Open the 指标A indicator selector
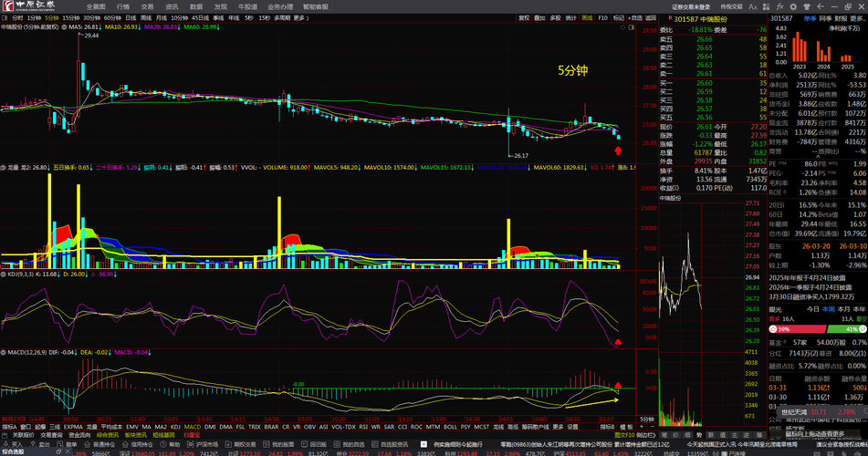868x456 pixels. [9, 427]
